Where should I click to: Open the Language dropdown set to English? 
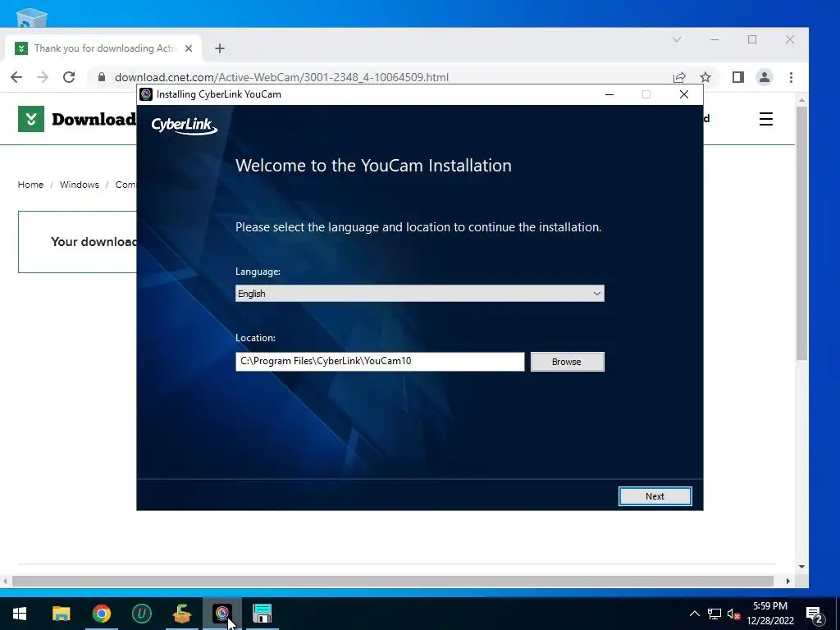click(x=419, y=294)
